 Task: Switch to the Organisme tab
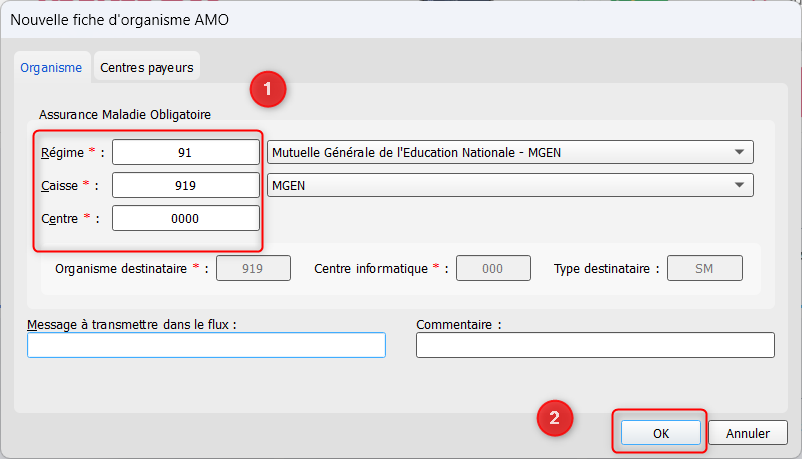pos(51,67)
